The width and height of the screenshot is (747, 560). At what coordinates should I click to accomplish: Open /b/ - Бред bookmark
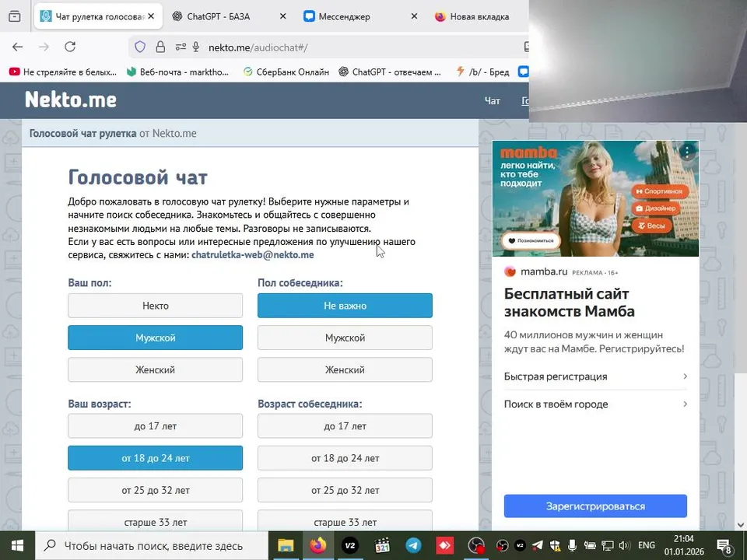482,72
